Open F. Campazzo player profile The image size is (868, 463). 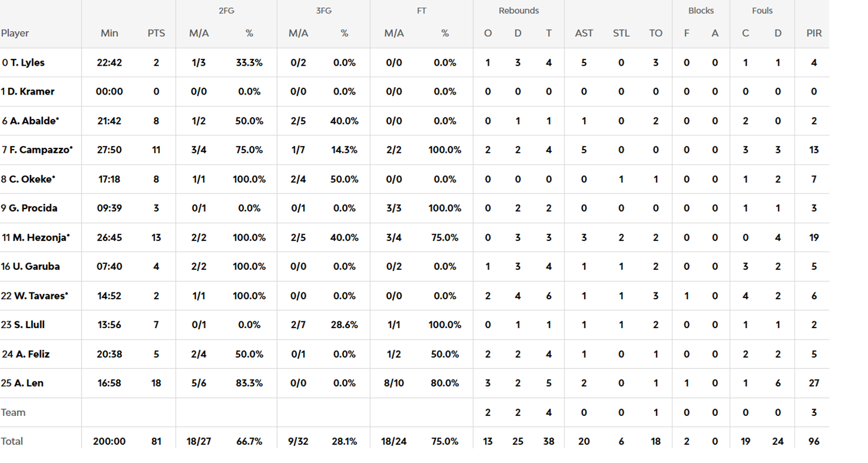[41, 150]
